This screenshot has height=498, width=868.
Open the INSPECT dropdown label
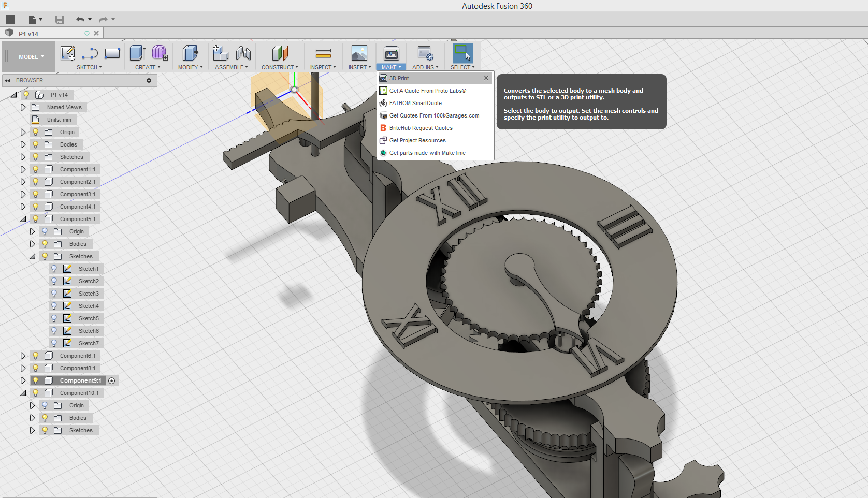coord(323,67)
